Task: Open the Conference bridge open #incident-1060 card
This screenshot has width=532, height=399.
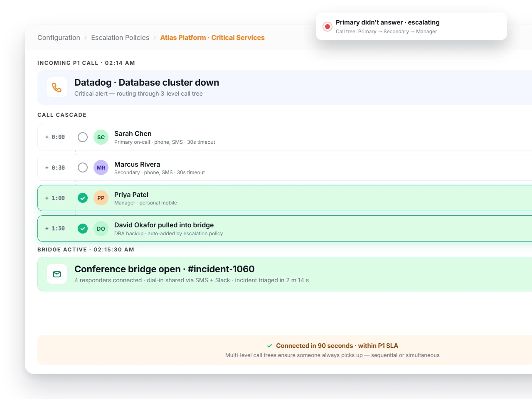Action: click(285, 274)
